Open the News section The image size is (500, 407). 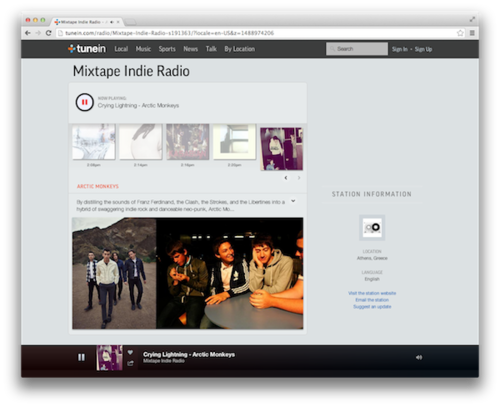191,49
